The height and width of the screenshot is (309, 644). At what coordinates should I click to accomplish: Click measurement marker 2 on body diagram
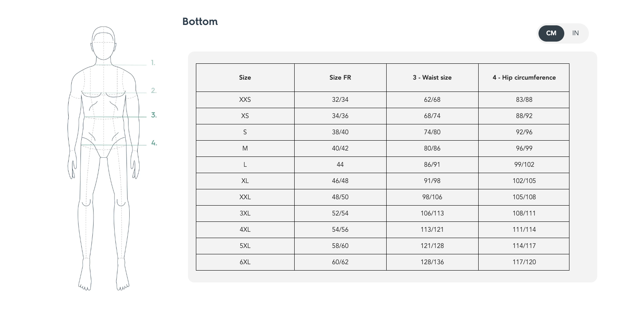[154, 90]
